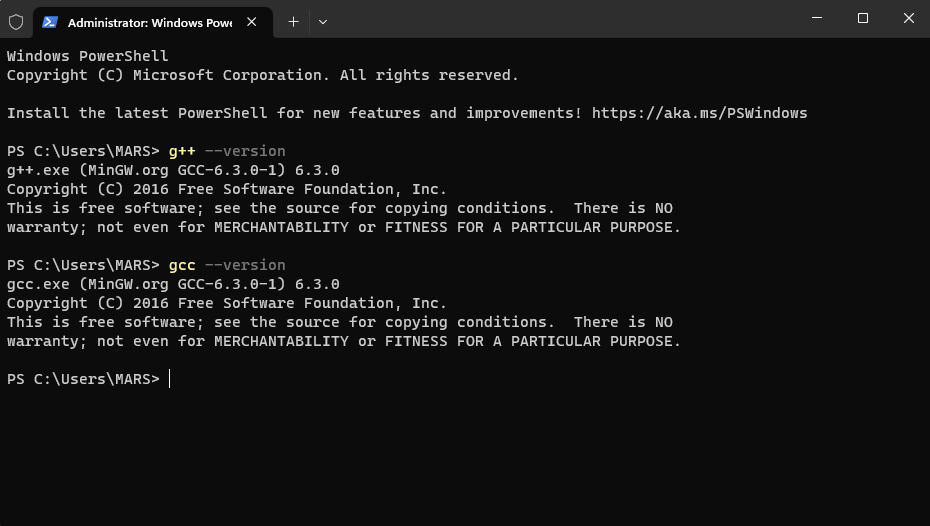Click the PowerShell icon on the tab
This screenshot has width=930, height=526.
coord(50,21)
